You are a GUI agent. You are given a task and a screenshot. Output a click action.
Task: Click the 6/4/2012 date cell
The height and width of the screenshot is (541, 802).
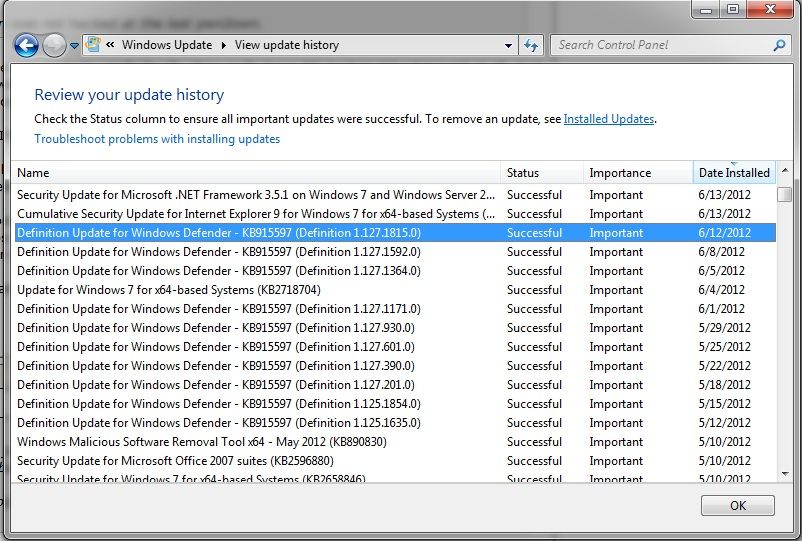pyautogui.click(x=721, y=290)
